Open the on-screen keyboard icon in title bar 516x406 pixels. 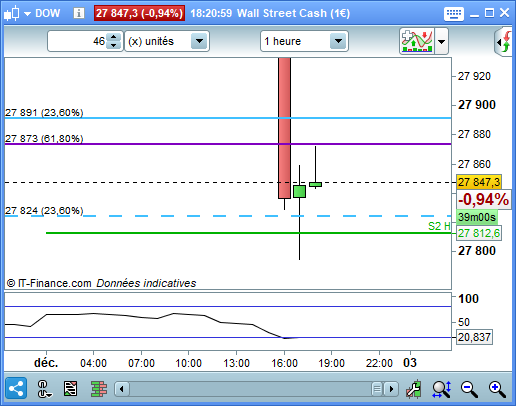tap(454, 14)
